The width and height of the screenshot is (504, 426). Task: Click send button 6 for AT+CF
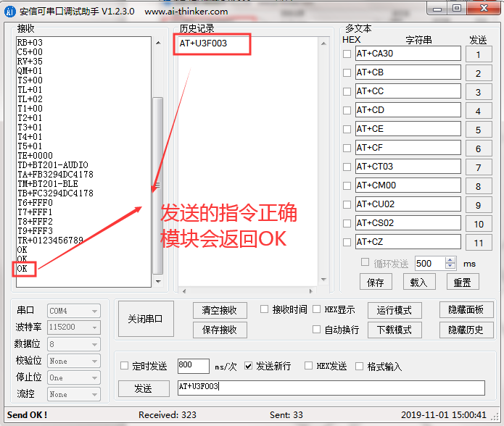pyautogui.click(x=479, y=149)
